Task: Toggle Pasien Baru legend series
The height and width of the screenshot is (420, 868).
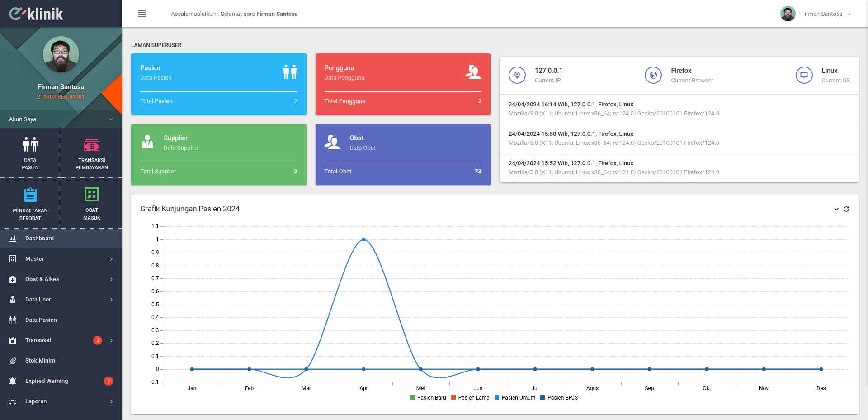Action: [428, 398]
